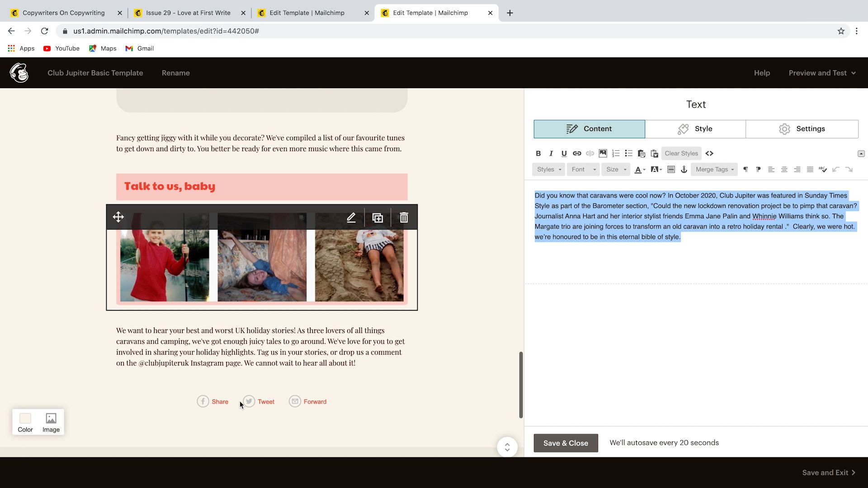868x488 pixels.
Task: Click the paste as plain text icon
Action: point(642,154)
